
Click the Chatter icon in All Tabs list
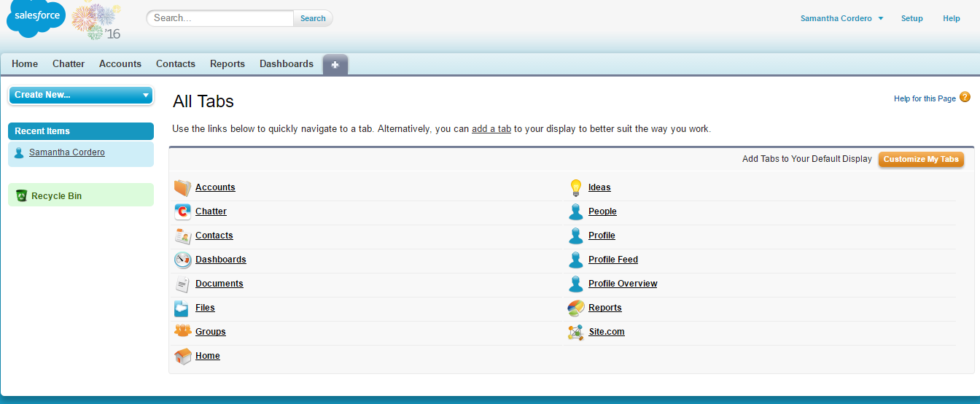pyautogui.click(x=182, y=211)
